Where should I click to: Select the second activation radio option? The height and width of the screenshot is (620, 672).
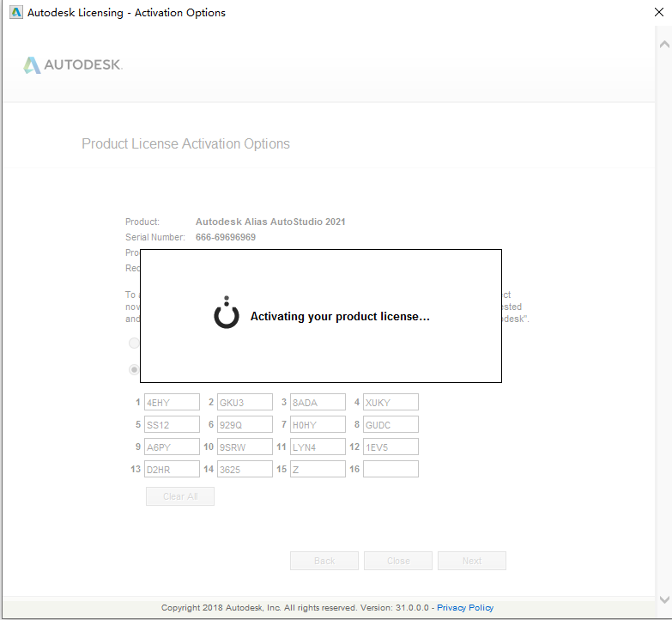[134, 369]
